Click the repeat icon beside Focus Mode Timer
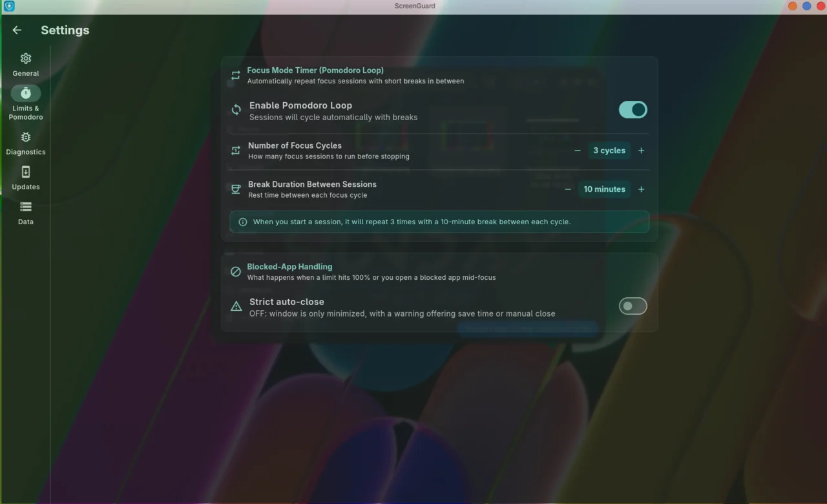 (x=236, y=76)
